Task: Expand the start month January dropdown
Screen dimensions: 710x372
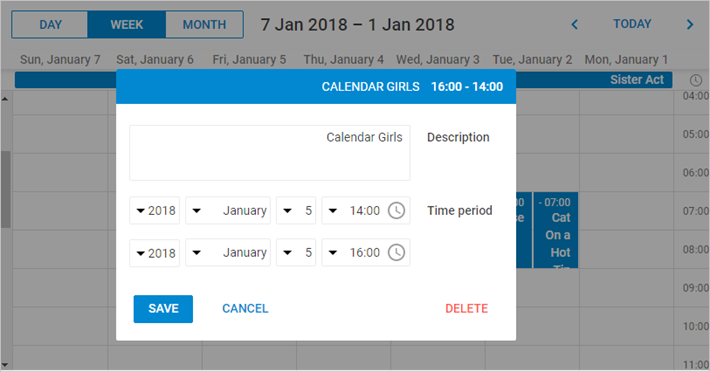Action: pyautogui.click(x=228, y=210)
